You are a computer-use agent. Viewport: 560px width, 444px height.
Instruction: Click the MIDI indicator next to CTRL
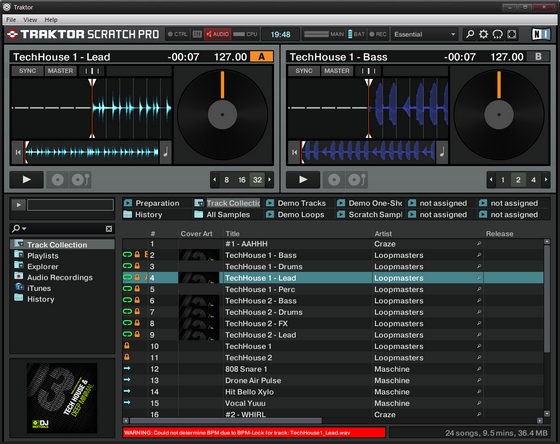197,34
